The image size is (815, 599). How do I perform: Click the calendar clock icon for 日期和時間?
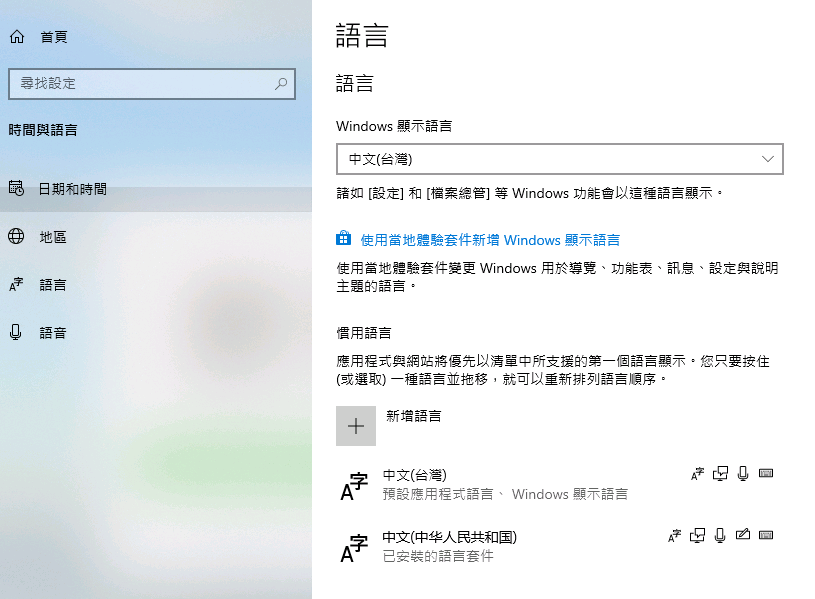point(16,188)
